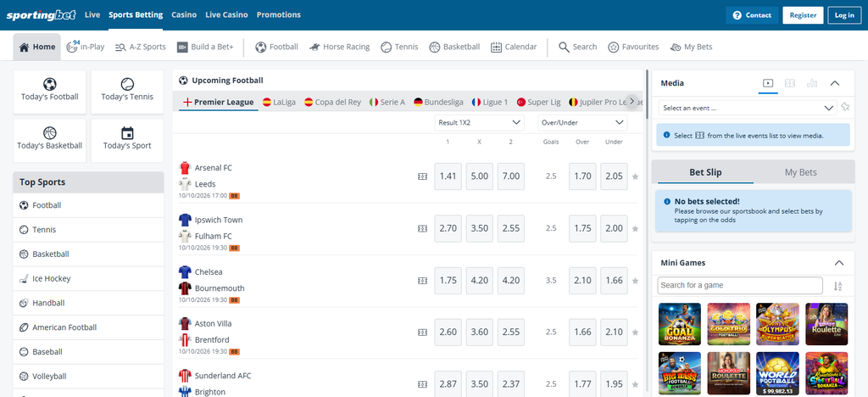Click the Log in button
Viewport: 868px width, 397px height.
pyautogui.click(x=845, y=15)
